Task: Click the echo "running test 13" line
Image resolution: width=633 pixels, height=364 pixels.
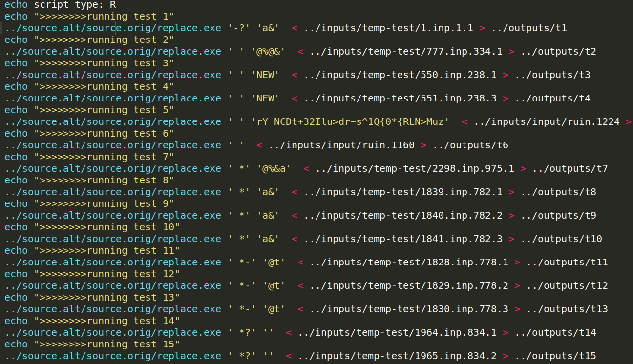Action: tap(92, 297)
